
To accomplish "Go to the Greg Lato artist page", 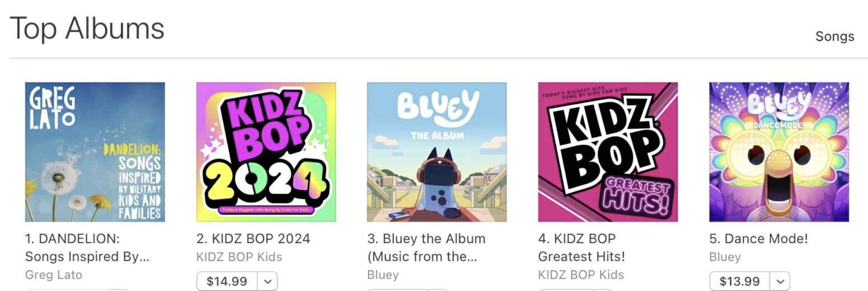I will (53, 275).
